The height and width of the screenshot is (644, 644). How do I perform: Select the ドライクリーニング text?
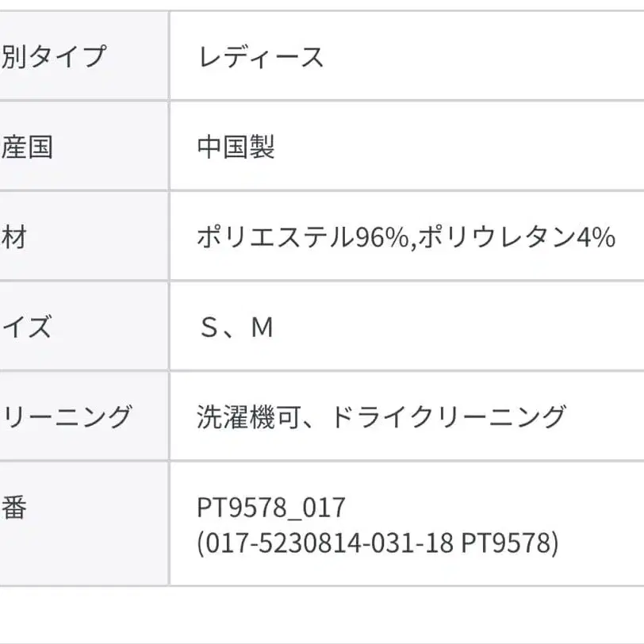point(447,417)
